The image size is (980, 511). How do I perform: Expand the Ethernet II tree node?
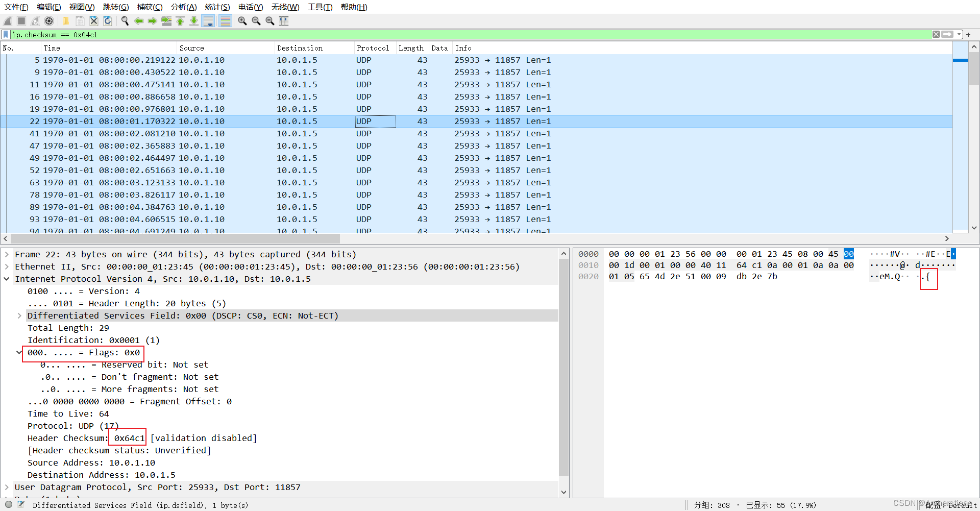(x=7, y=266)
